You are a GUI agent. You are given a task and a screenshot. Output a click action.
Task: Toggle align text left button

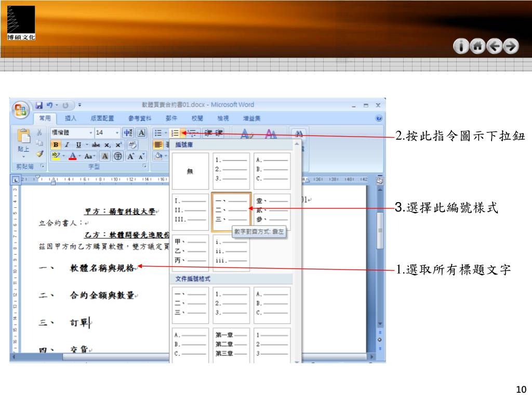tap(158, 145)
